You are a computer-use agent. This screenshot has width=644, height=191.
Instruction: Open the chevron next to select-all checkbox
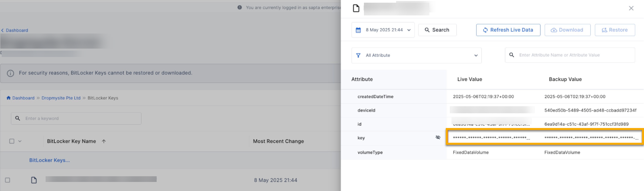[x=20, y=141]
